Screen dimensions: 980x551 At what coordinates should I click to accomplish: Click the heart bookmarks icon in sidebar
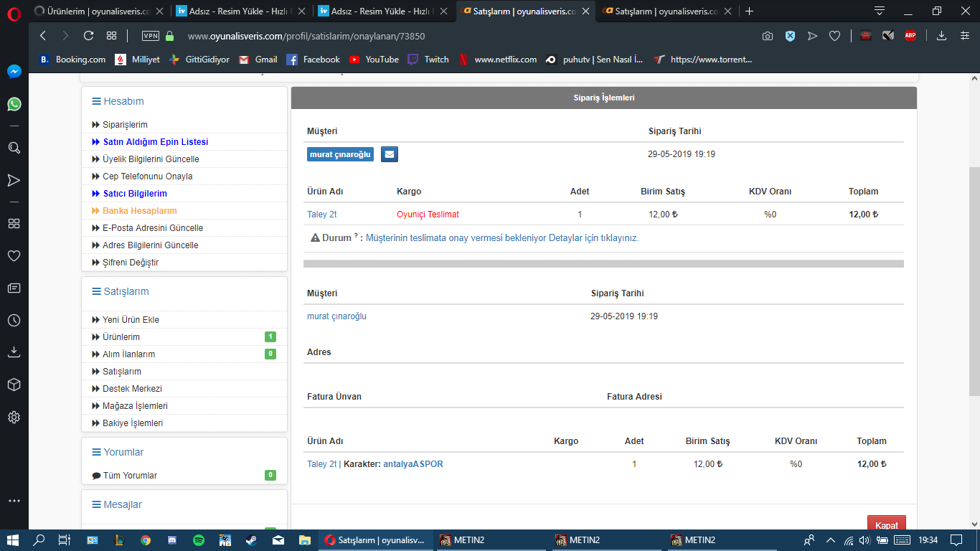coord(14,255)
